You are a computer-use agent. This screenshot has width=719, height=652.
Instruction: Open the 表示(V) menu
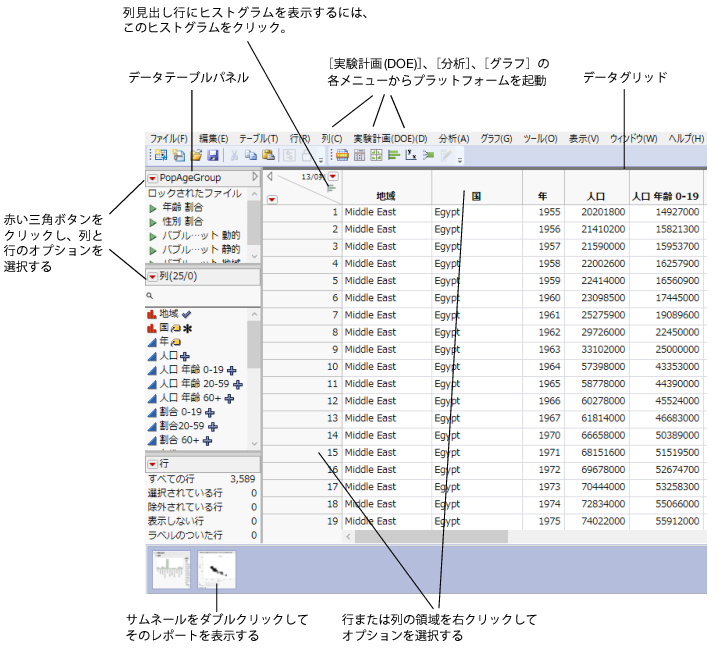click(x=584, y=138)
